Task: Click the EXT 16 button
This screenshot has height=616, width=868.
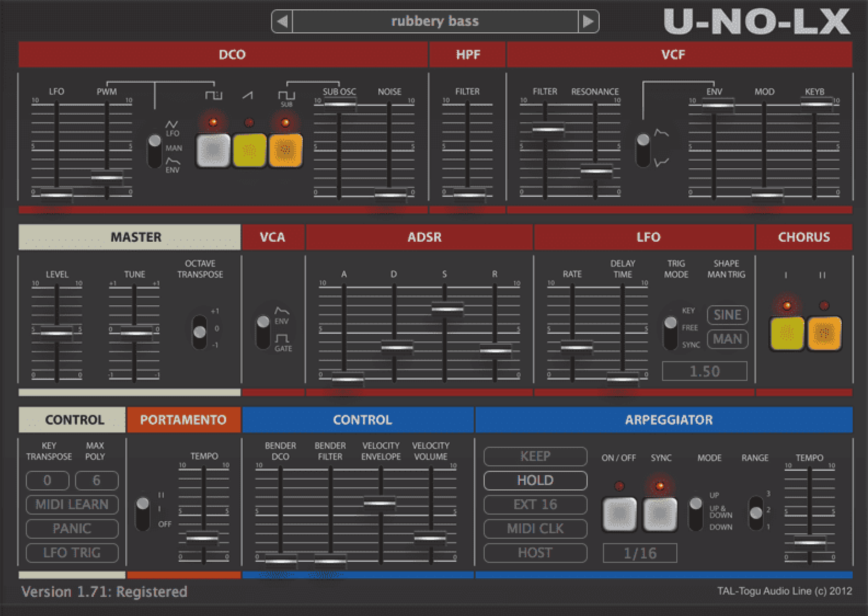Action: click(535, 504)
